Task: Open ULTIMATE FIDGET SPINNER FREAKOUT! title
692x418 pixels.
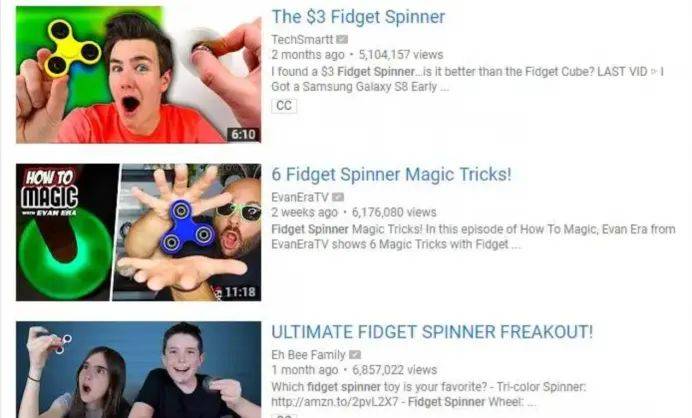Action: (x=432, y=332)
